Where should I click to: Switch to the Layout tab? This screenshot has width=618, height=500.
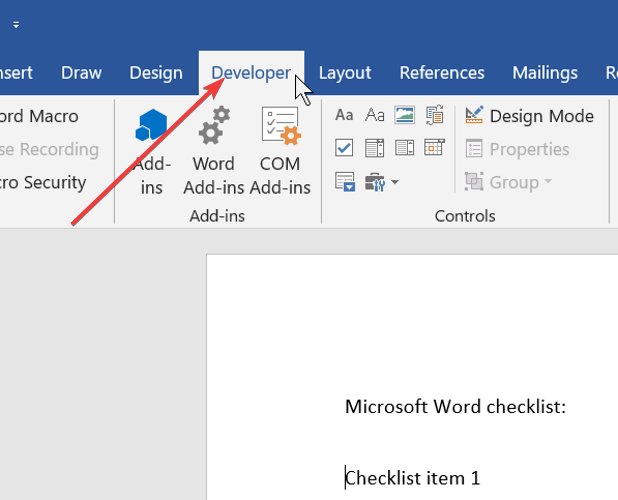click(345, 73)
